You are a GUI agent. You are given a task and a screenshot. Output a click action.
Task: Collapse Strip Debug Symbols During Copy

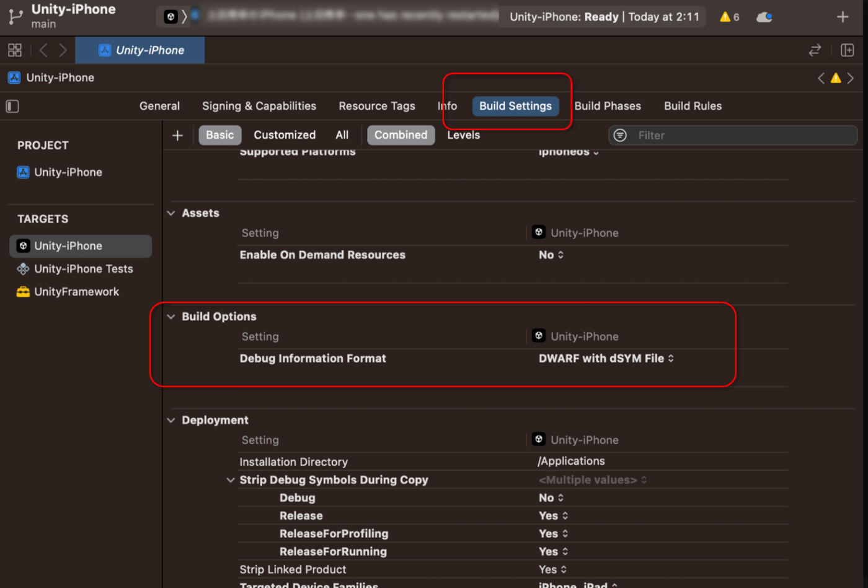(231, 480)
